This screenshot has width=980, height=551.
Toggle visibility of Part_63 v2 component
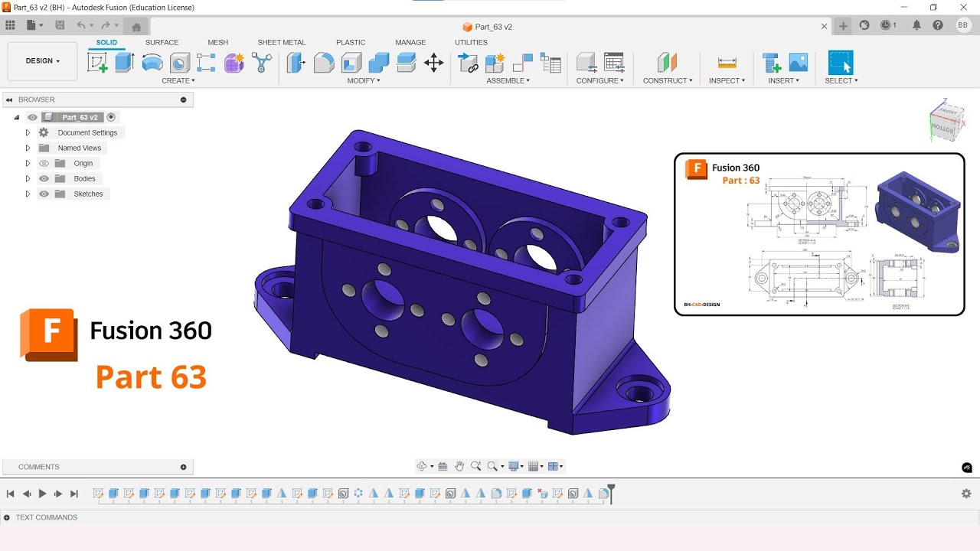(x=32, y=117)
